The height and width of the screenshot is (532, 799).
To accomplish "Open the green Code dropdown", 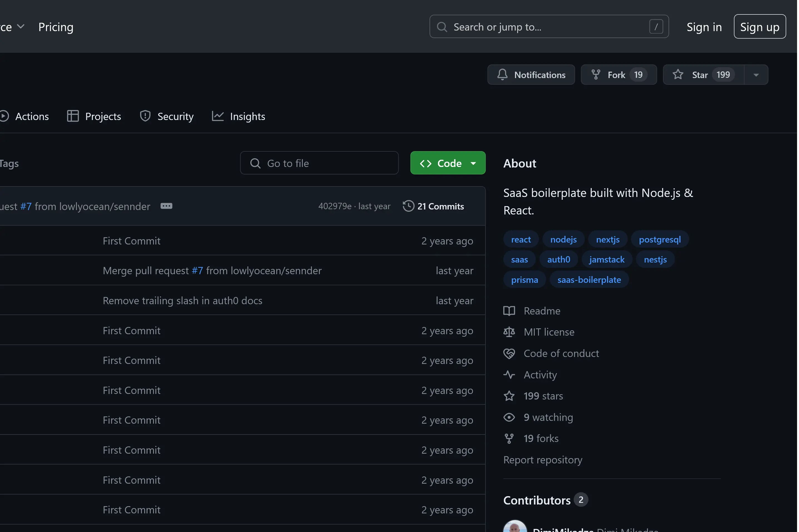I will point(447,163).
